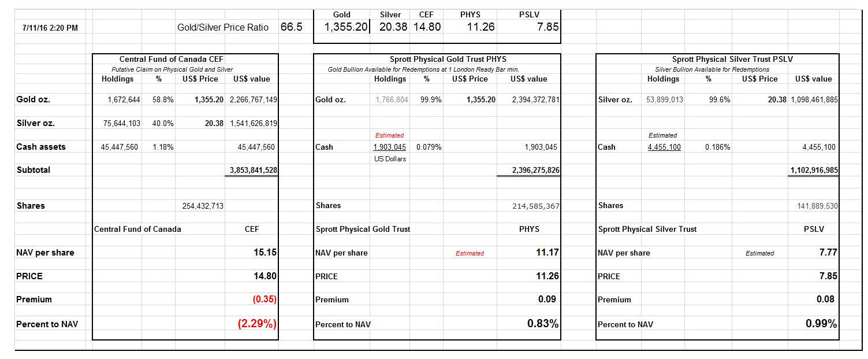868x359 pixels.
Task: Click PHYS subtotal 2,396,275,826
Action: [x=535, y=170]
